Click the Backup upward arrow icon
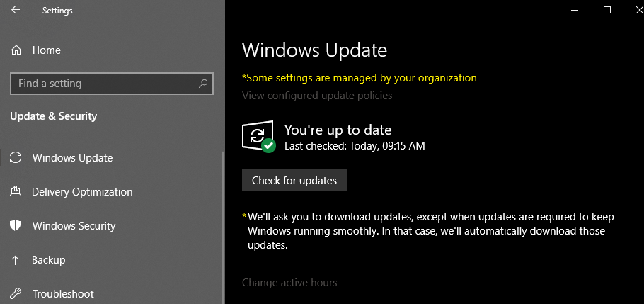 [16, 260]
